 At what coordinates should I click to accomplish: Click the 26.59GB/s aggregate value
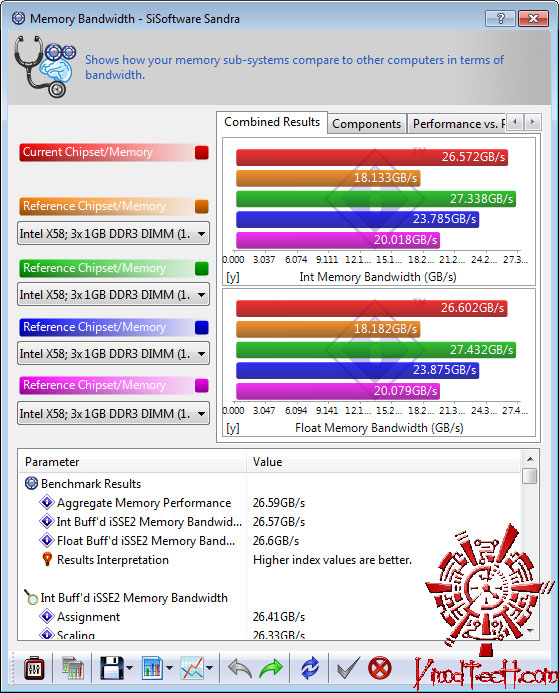[x=279, y=503]
